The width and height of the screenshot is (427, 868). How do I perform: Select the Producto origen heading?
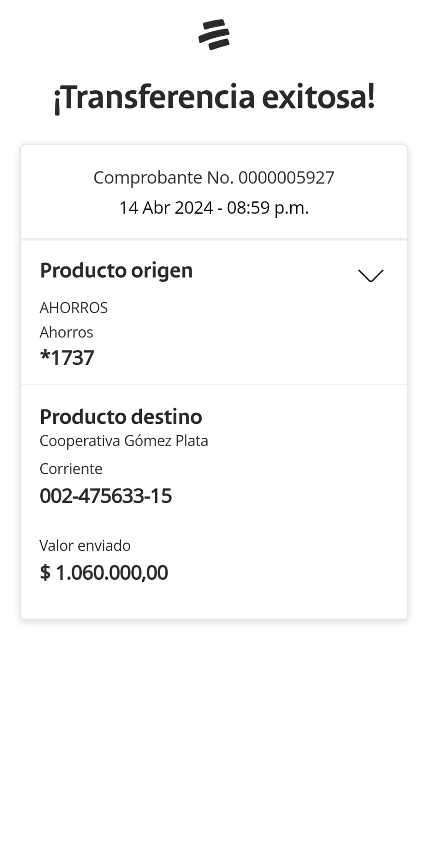pyautogui.click(x=116, y=270)
